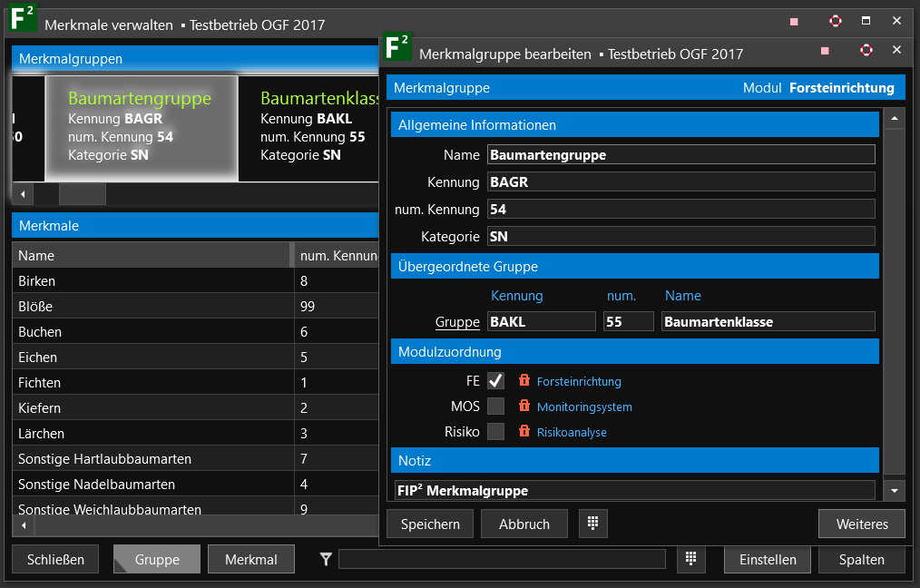Uncheck the FE module checkbox
This screenshot has width=920, height=588.
click(495, 381)
